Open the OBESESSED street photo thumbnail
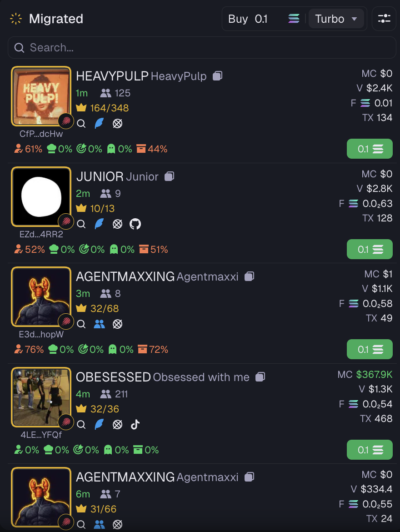400x532 pixels. (x=41, y=397)
